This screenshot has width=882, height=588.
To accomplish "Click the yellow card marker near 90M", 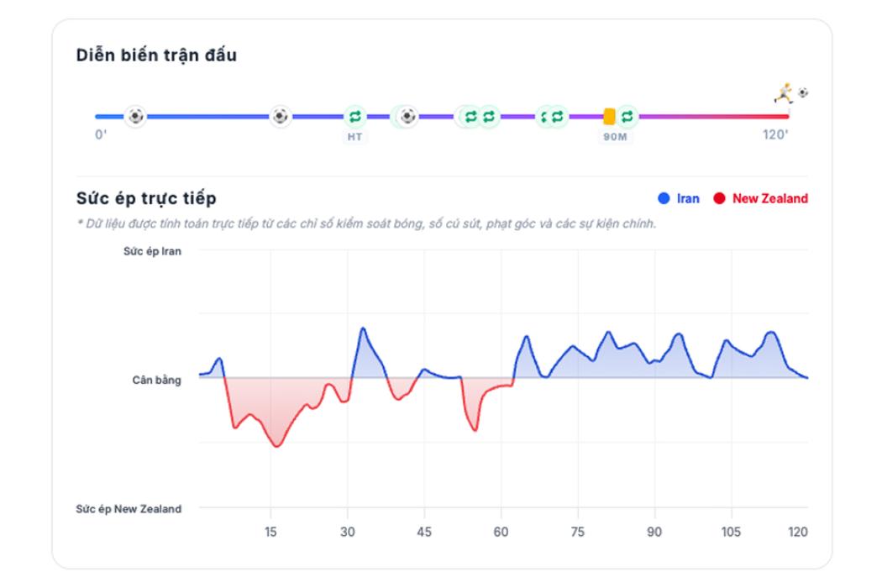I will click(609, 117).
